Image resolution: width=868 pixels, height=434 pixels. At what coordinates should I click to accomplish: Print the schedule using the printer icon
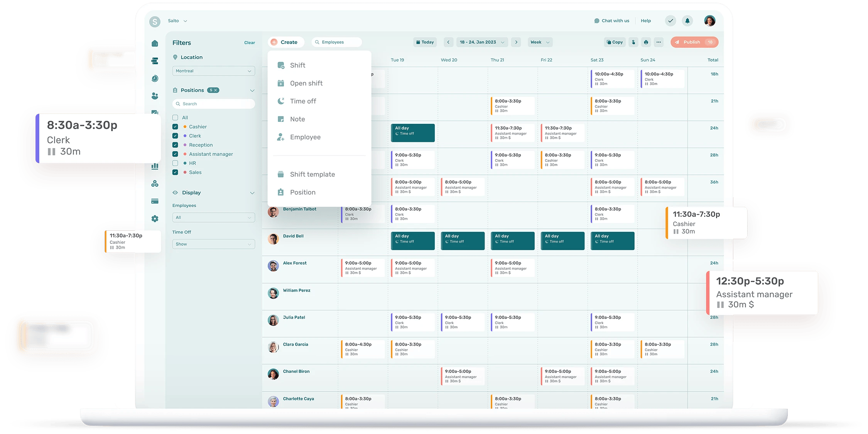(x=646, y=42)
